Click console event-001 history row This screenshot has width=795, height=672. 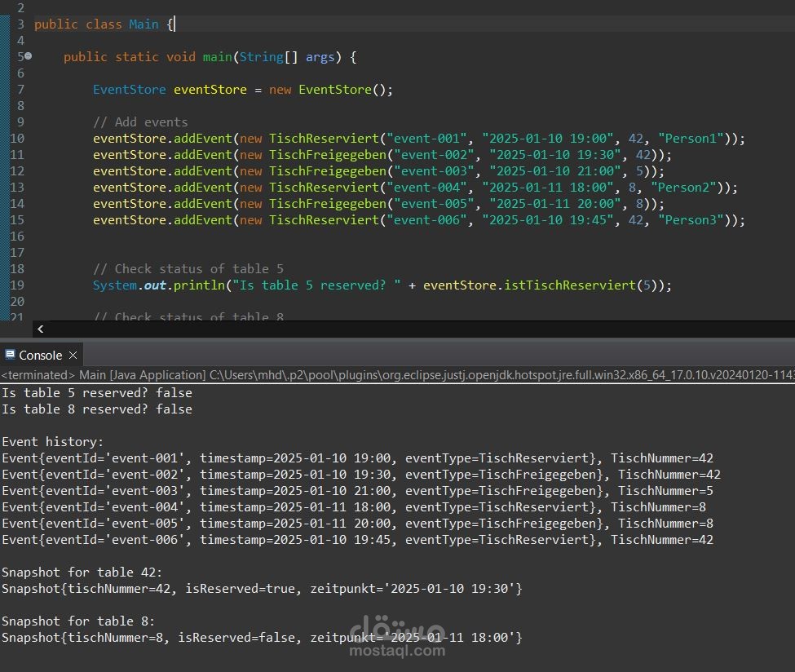click(357, 458)
